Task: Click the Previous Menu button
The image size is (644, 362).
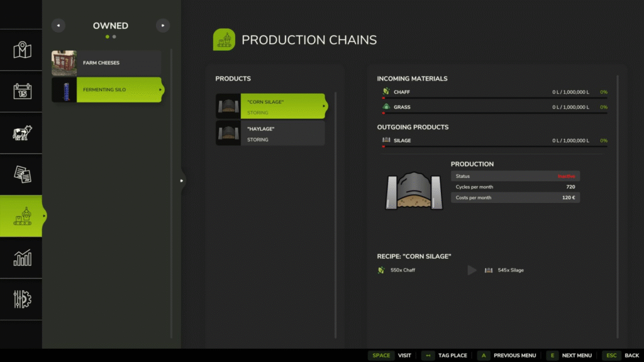Action: click(x=507, y=355)
